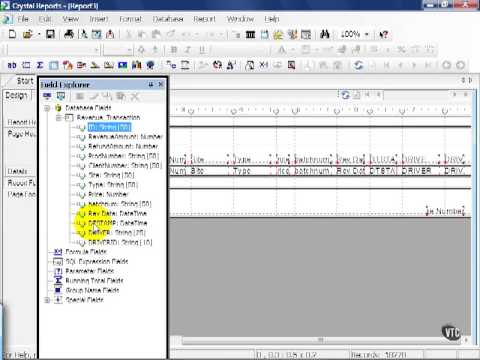
Task: Click the Help pointer question icon
Action: pos(384,34)
